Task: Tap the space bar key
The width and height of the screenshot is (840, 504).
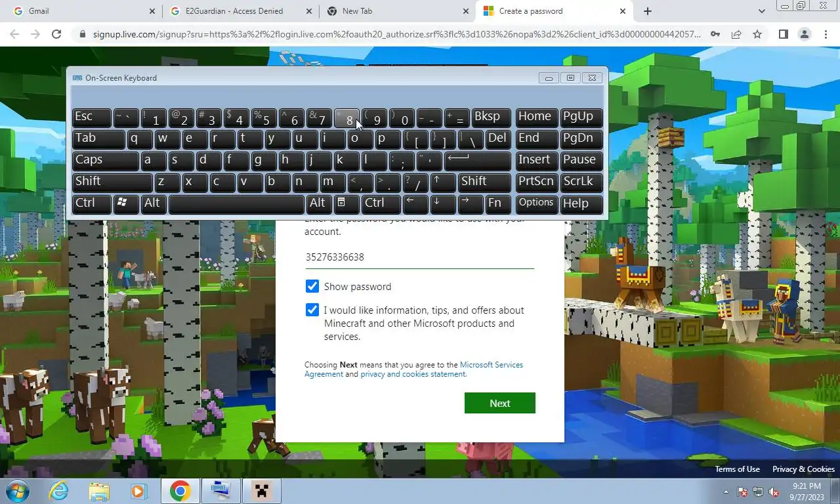Action: [237, 204]
